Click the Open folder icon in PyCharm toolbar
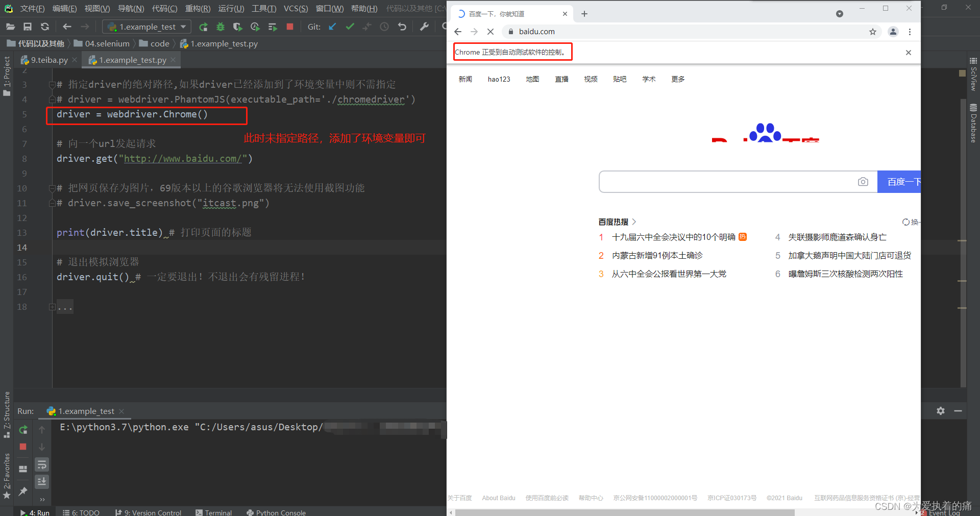The width and height of the screenshot is (980, 516). click(10, 27)
